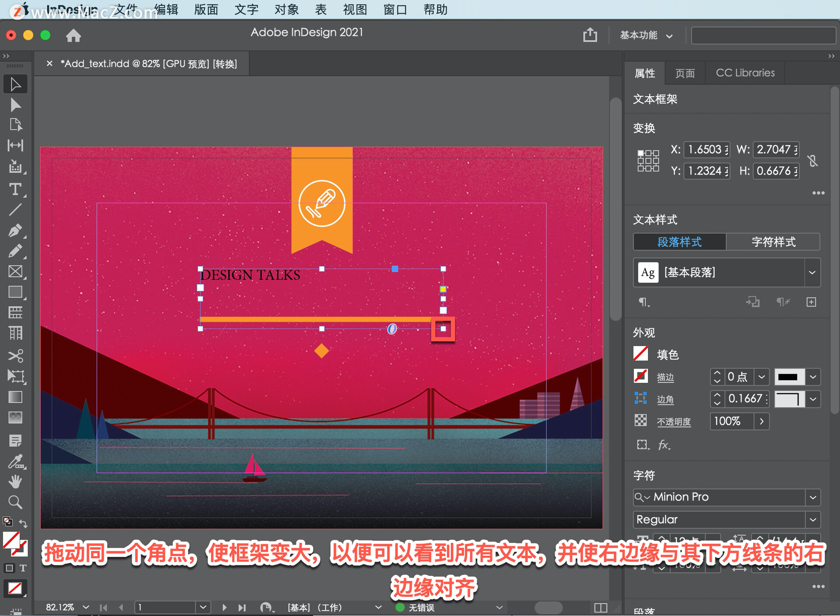Open the fx effects icon
The image size is (840, 616).
pyautogui.click(x=664, y=445)
